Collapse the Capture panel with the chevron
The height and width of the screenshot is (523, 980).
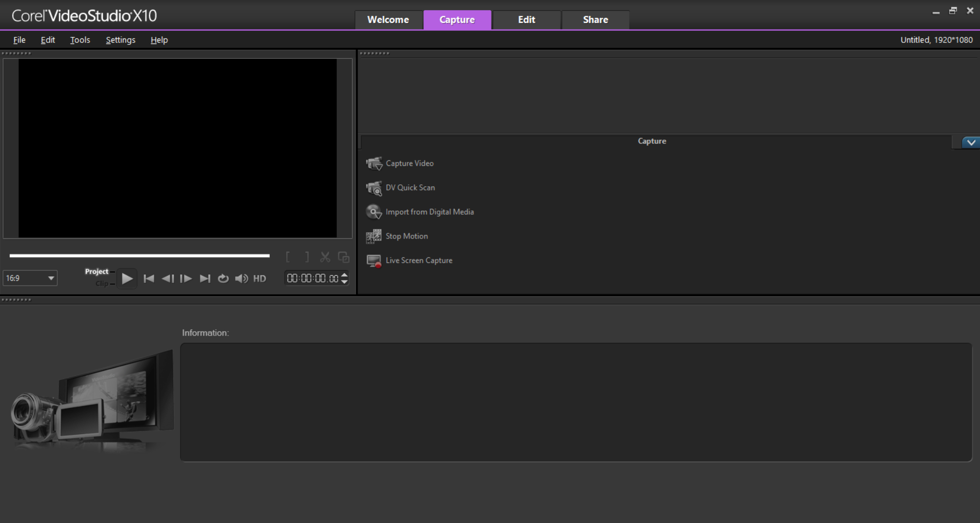(x=971, y=142)
